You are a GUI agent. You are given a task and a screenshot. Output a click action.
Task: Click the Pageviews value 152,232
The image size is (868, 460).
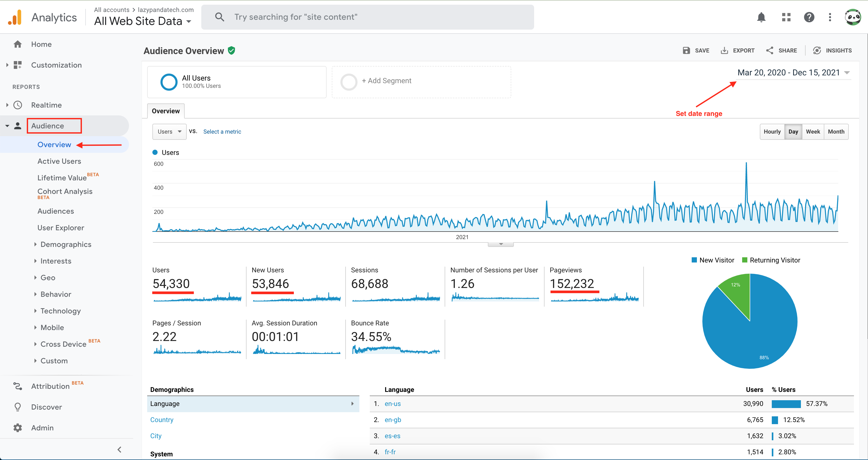572,284
